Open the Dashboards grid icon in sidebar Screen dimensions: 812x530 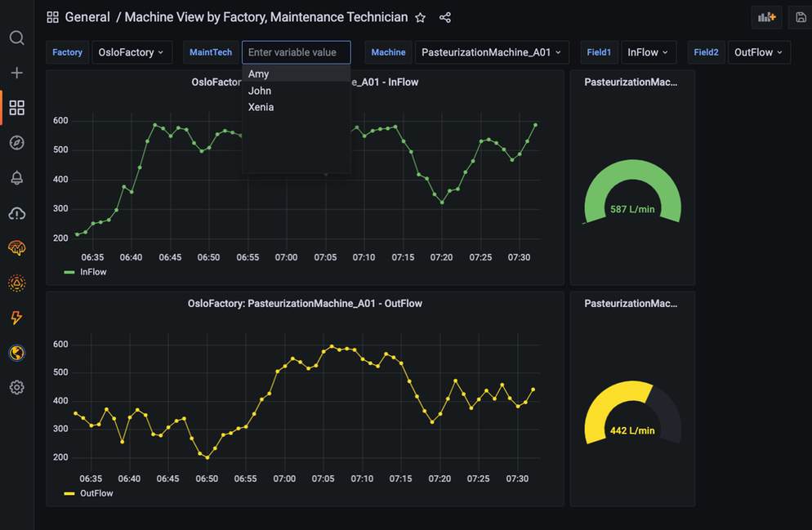(16, 108)
